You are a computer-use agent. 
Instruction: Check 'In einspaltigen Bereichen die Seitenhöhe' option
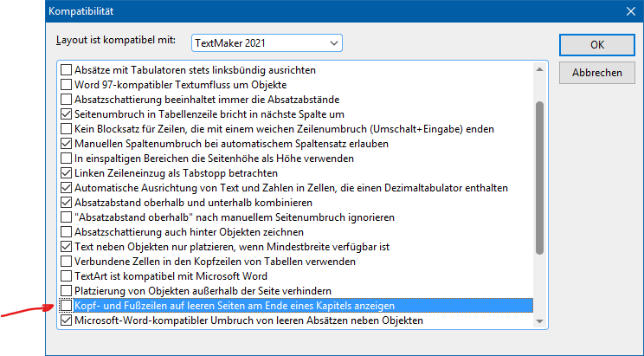pyautogui.click(x=66, y=158)
